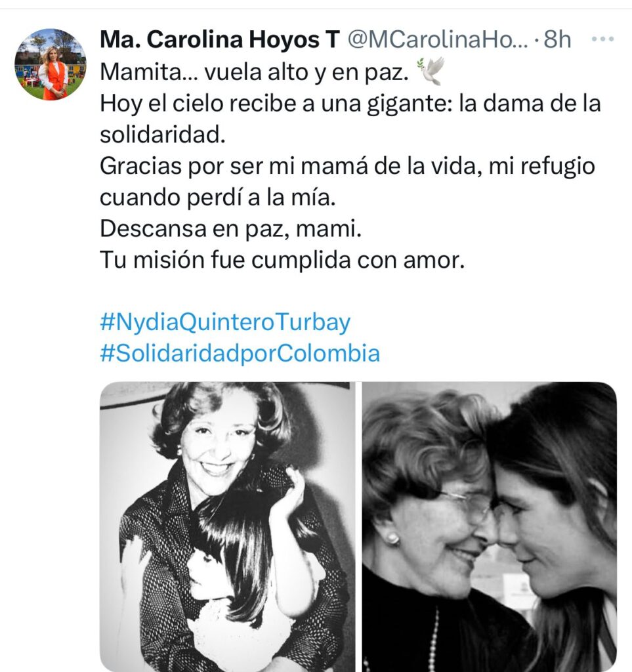Click the dove emoji in the tweet
This screenshot has width=632, height=672.
(x=431, y=71)
